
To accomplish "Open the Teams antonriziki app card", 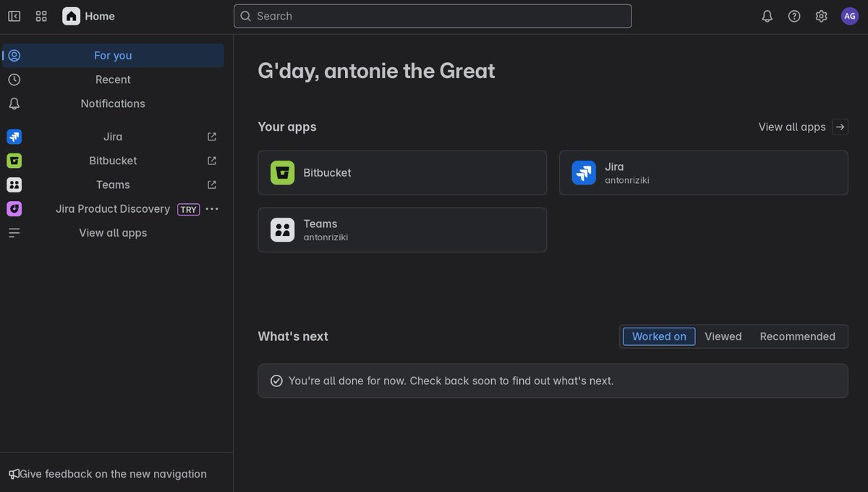I will click(x=402, y=230).
